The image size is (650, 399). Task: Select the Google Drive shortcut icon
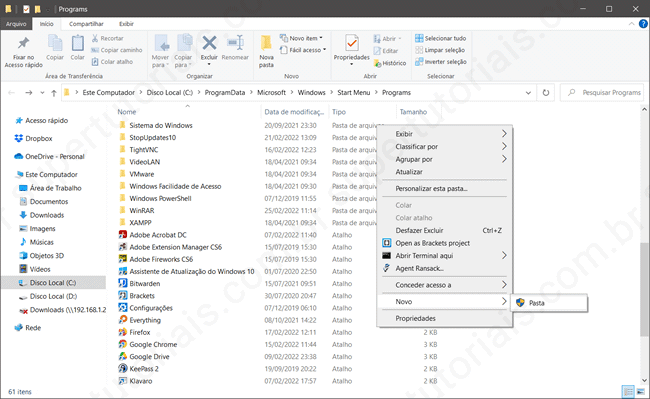[123, 356]
